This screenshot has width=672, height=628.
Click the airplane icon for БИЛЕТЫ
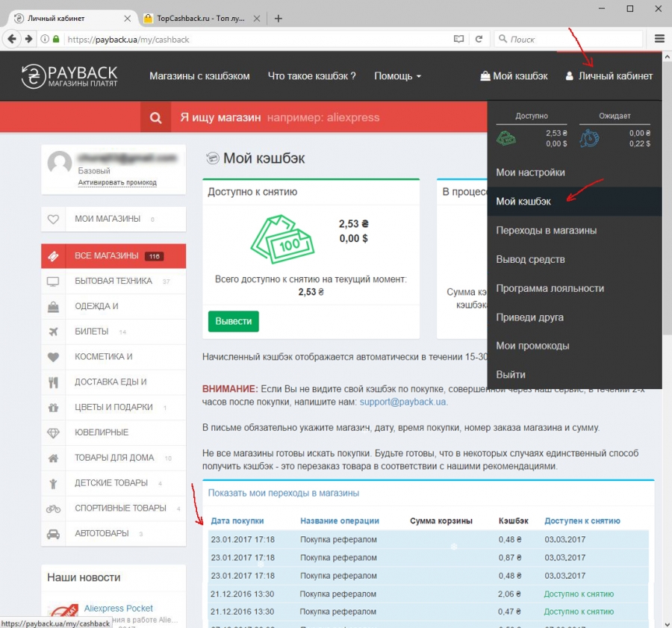pos(53,332)
